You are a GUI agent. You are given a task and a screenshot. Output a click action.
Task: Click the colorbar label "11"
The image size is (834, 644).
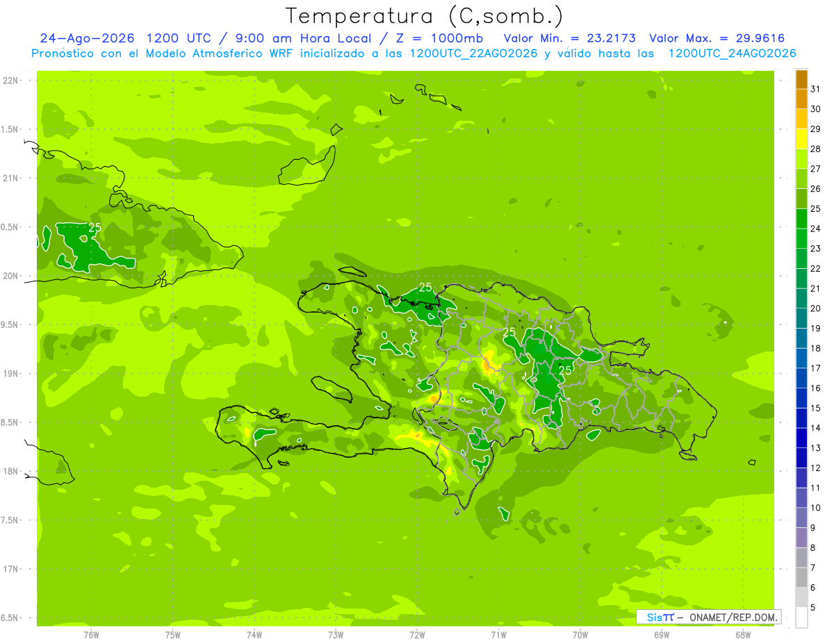[x=816, y=488]
